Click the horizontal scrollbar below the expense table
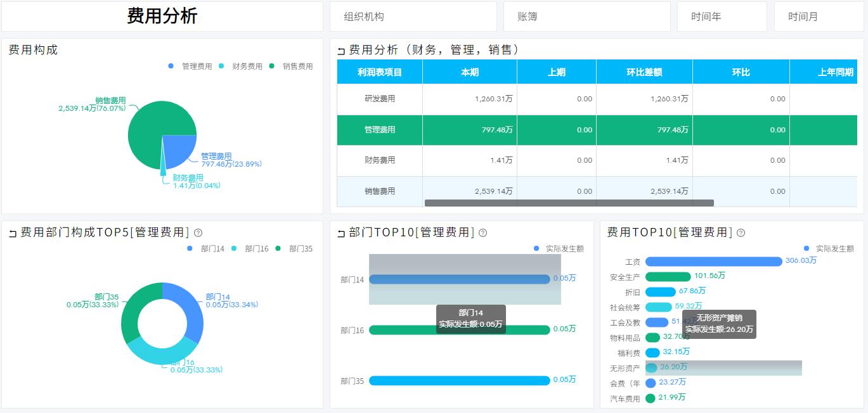This screenshot has height=413, width=868. point(569,203)
